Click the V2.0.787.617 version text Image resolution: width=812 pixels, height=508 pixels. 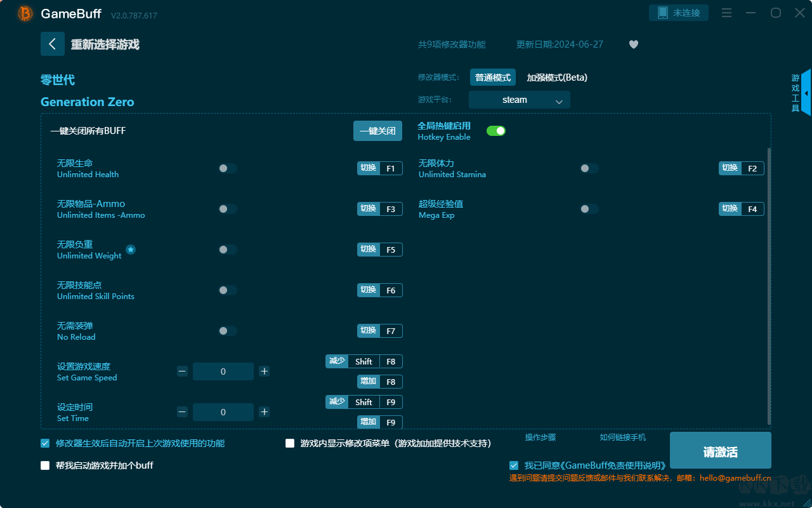click(x=134, y=15)
